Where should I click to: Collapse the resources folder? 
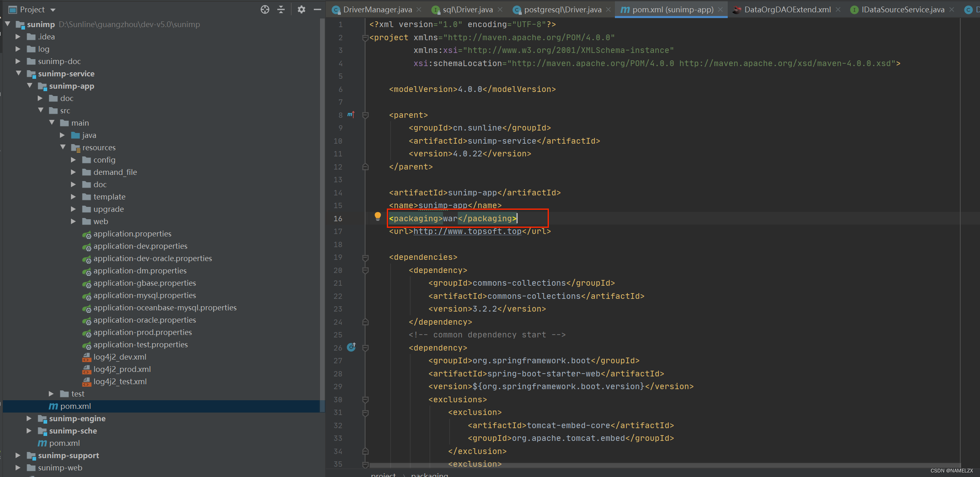point(63,147)
